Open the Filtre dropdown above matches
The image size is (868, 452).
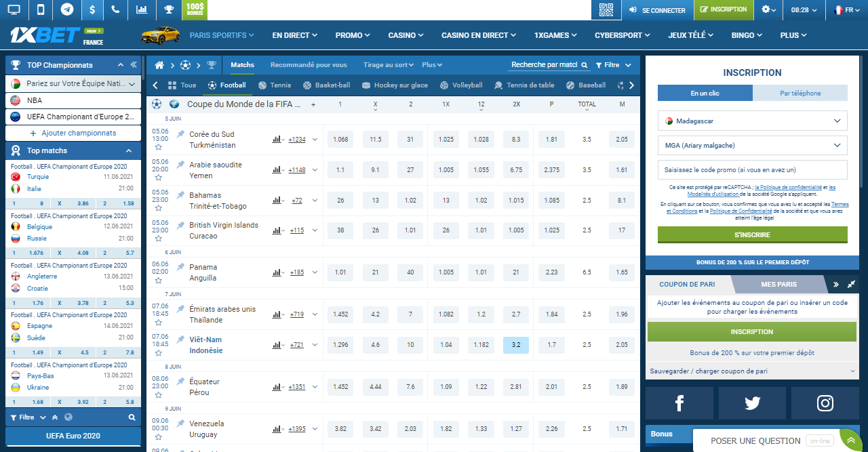613,65
